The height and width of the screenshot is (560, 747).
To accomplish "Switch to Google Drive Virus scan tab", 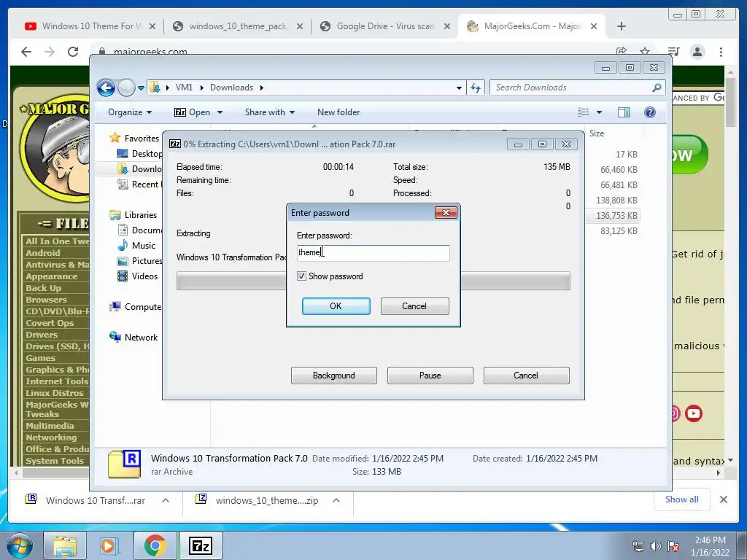I will (x=385, y=26).
